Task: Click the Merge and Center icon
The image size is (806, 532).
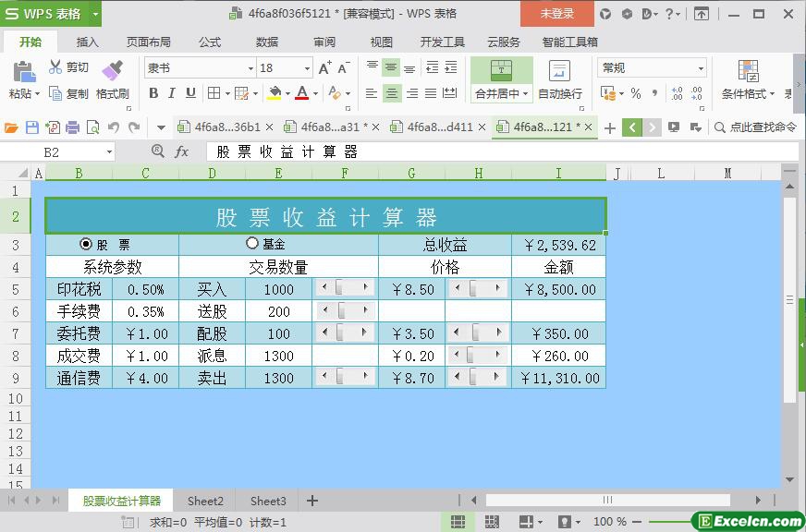Action: coord(501,70)
